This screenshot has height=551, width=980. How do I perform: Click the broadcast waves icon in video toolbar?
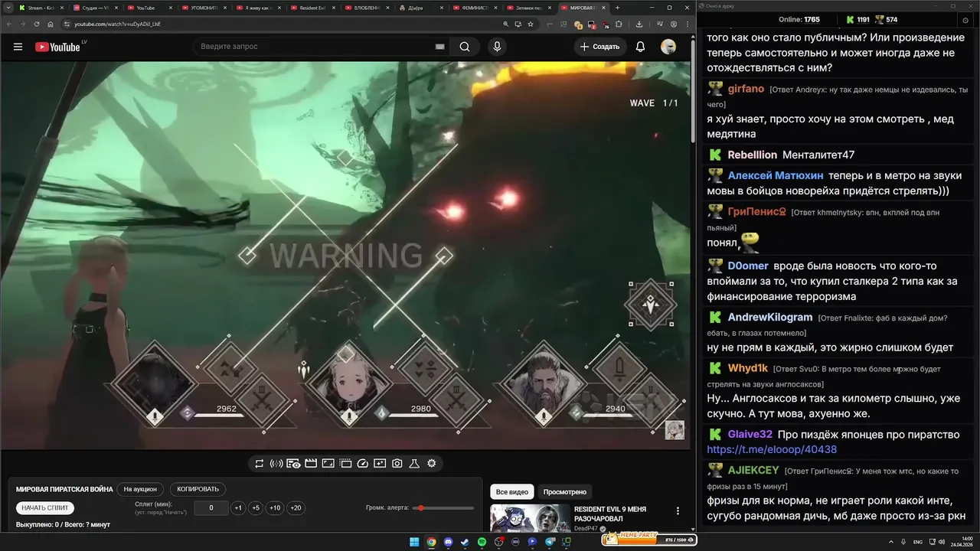(276, 464)
